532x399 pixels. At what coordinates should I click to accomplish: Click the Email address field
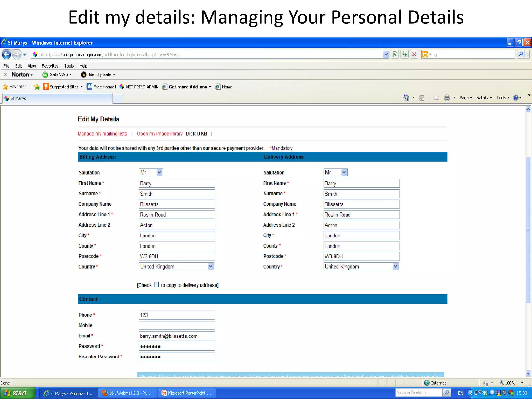click(x=177, y=336)
